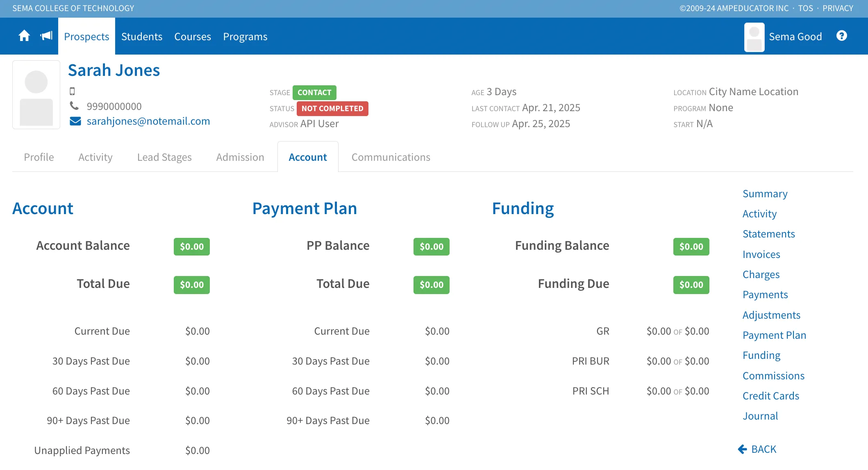Click the NOT COMPLETED status badge

(332, 109)
